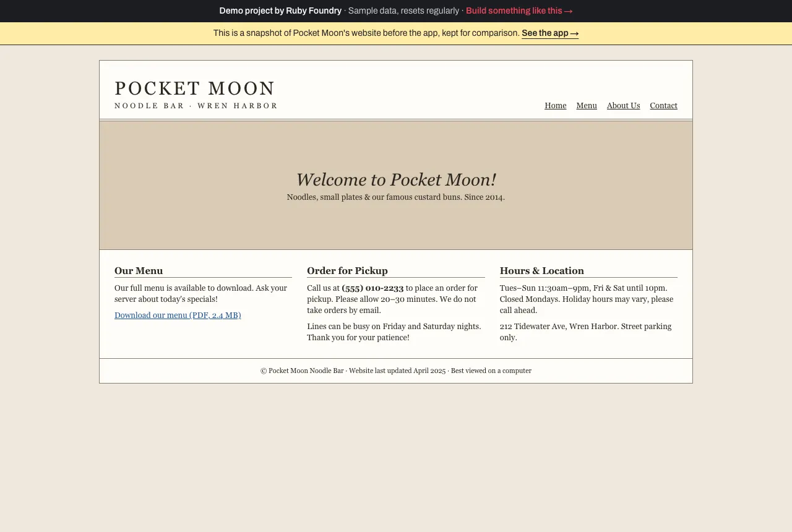
Task: Select the 'Hours & Location' heading
Action: (x=542, y=271)
